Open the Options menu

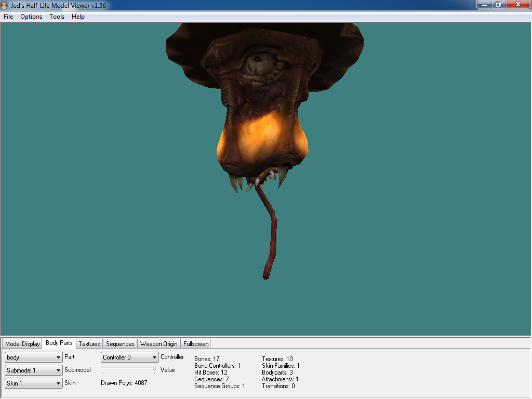(31, 17)
